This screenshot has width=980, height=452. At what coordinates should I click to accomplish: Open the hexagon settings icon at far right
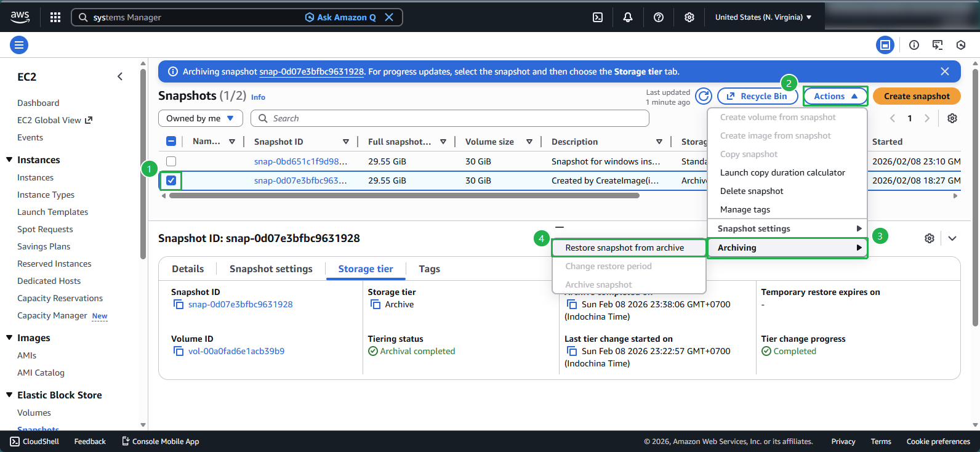[961, 45]
